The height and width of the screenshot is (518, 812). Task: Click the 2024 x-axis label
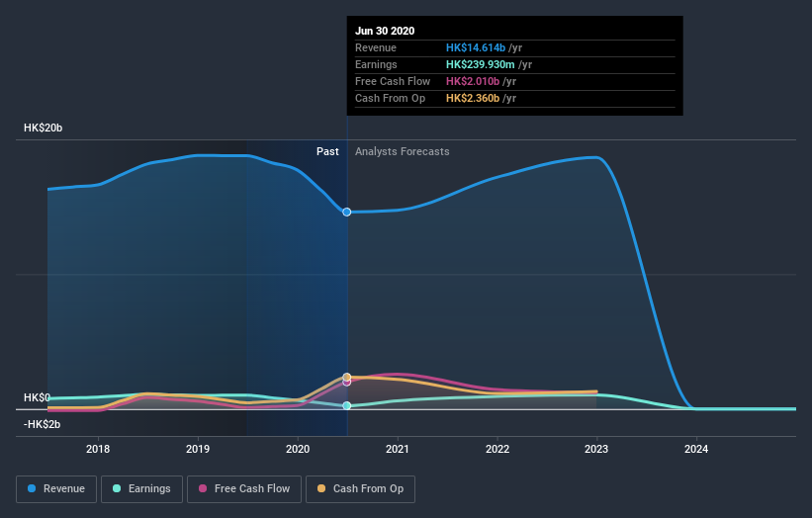click(x=696, y=449)
